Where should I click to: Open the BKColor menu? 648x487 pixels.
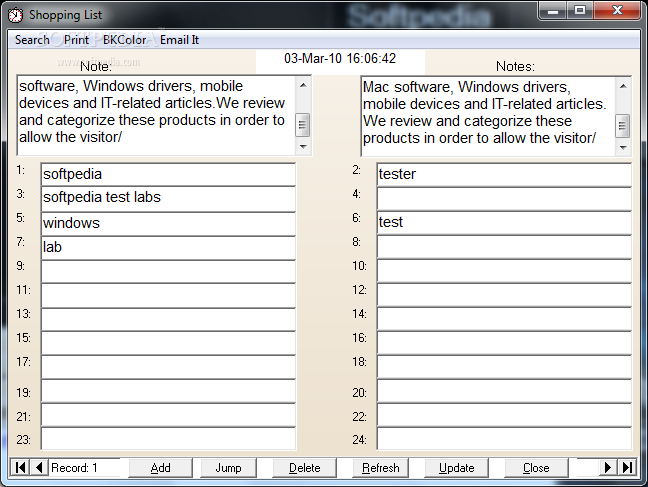[124, 40]
